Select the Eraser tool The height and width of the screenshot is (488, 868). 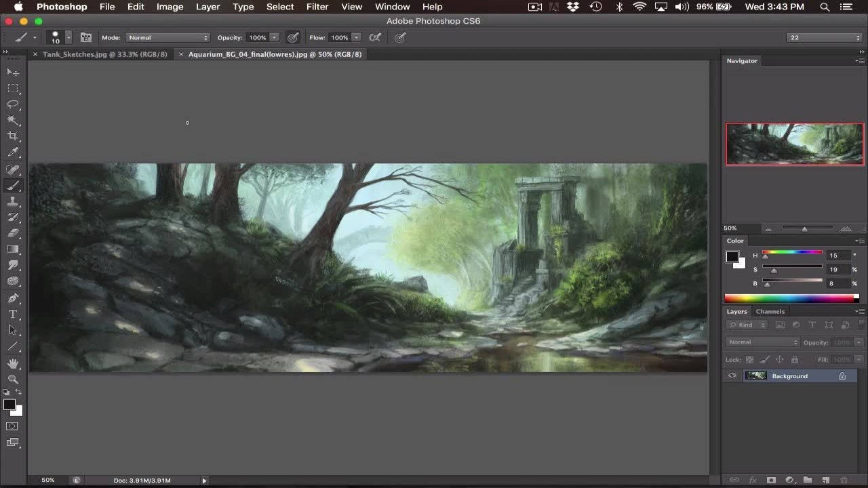(x=13, y=233)
